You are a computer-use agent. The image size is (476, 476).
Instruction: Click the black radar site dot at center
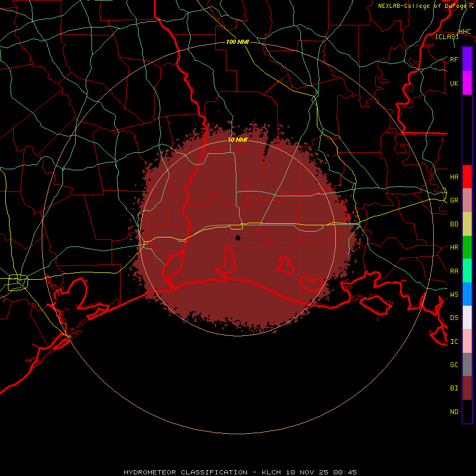[238, 237]
